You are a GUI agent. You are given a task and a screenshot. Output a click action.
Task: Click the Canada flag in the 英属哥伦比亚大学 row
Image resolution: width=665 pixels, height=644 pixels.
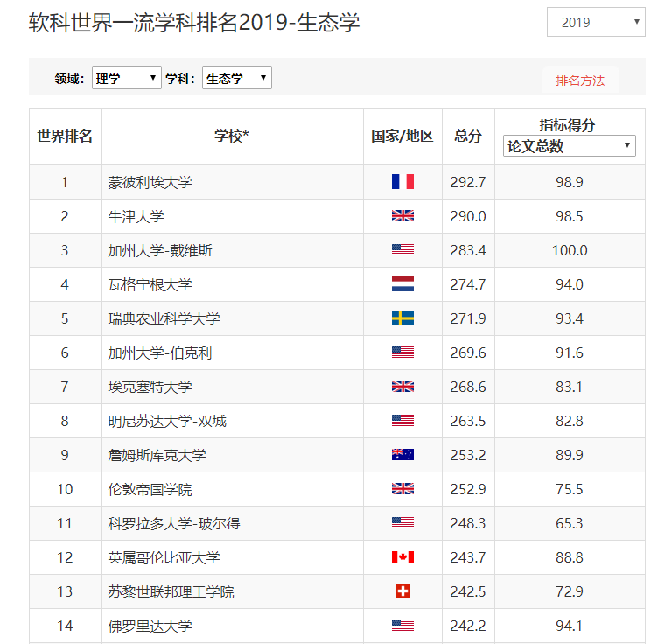click(x=402, y=557)
